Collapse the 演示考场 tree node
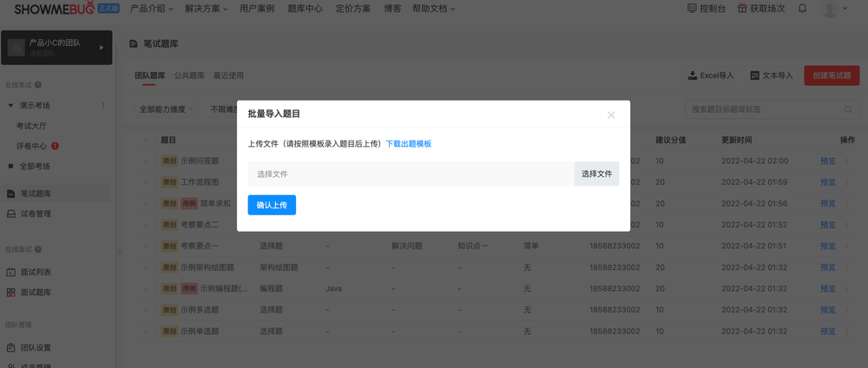 [10, 105]
